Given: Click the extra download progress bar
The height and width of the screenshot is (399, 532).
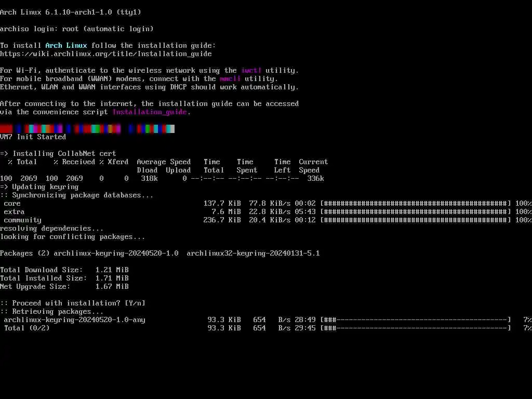Looking at the screenshot, I should [416, 212].
